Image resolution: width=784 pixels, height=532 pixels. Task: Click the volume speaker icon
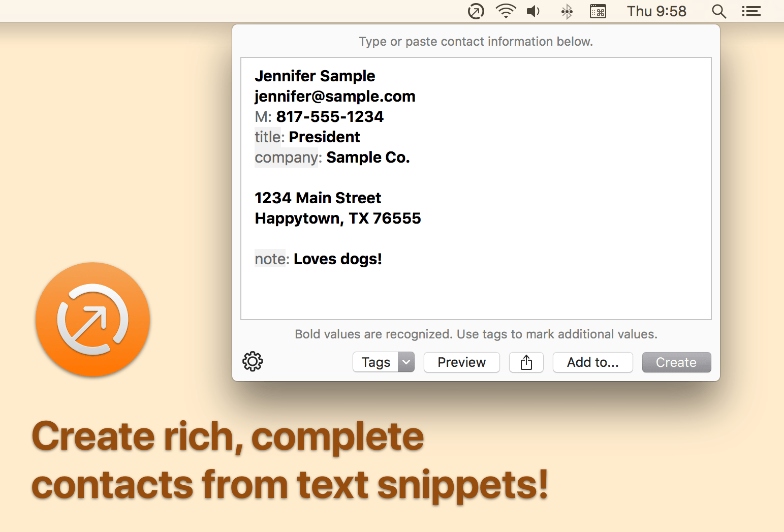click(x=533, y=11)
